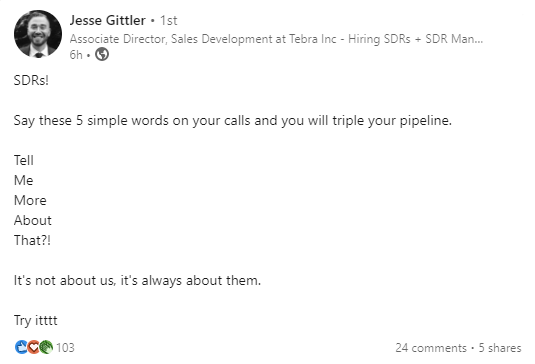This screenshot has width=535, height=364.
Task: Click the 'It's not about us' sentence
Action: 137,280
